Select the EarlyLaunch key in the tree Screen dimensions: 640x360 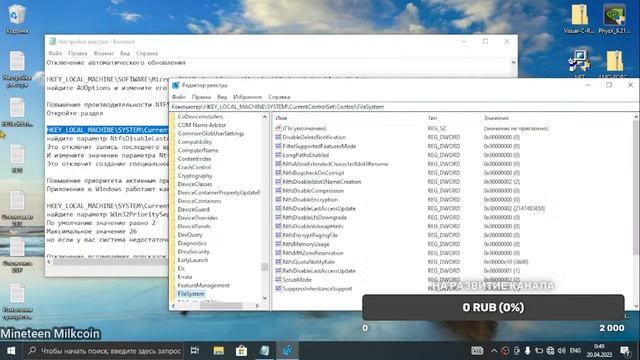193,260
